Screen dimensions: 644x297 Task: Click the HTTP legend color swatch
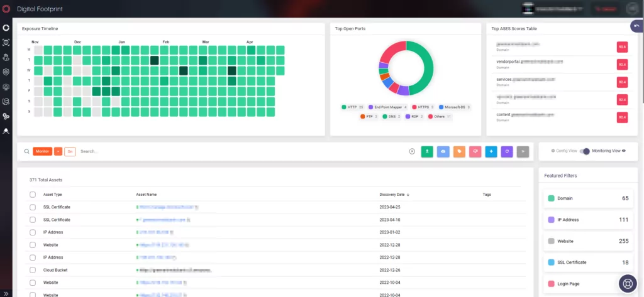tap(344, 107)
